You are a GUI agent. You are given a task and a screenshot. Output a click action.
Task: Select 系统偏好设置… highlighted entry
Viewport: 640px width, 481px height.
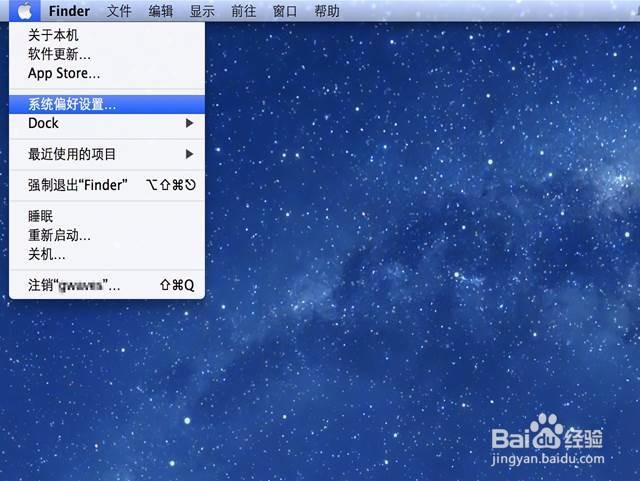tap(107, 105)
